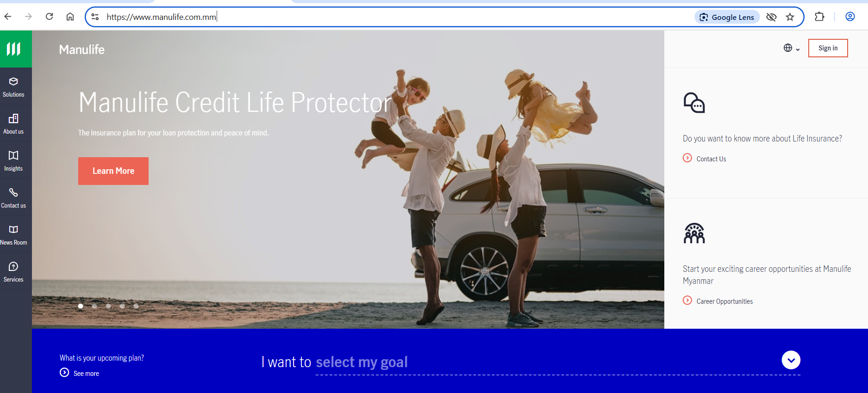Screen dimensions: 868x393
Task: Open the About us sidebar menu
Action: [x=13, y=124]
